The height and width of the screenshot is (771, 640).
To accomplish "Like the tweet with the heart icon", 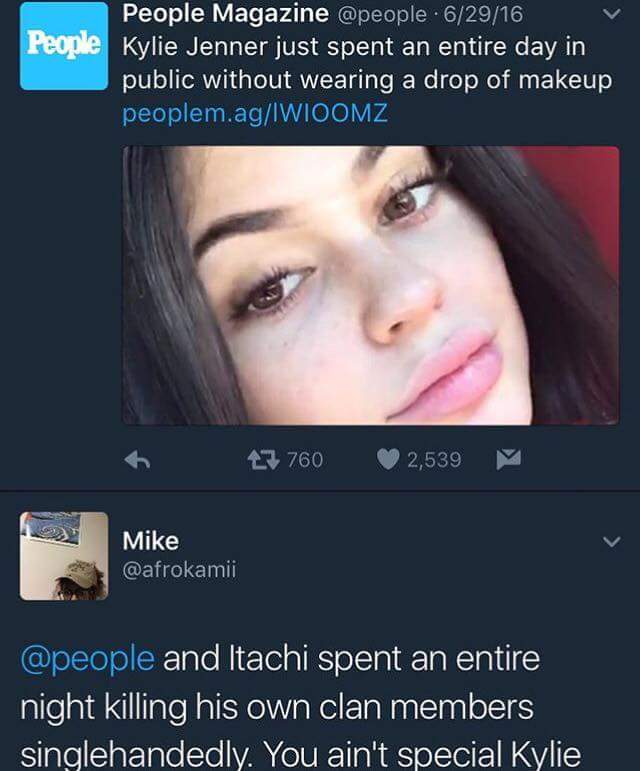I will tap(390, 459).
